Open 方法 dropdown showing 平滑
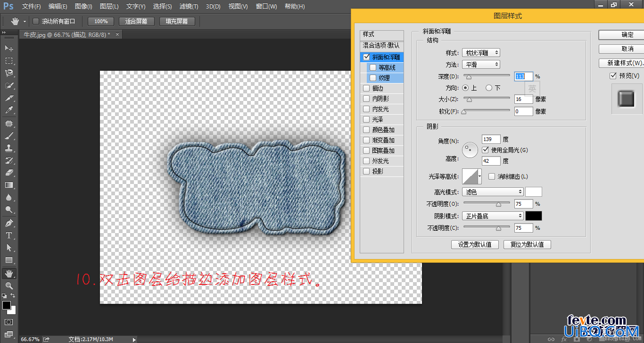Viewport: 644px width, 343px height. (x=481, y=65)
